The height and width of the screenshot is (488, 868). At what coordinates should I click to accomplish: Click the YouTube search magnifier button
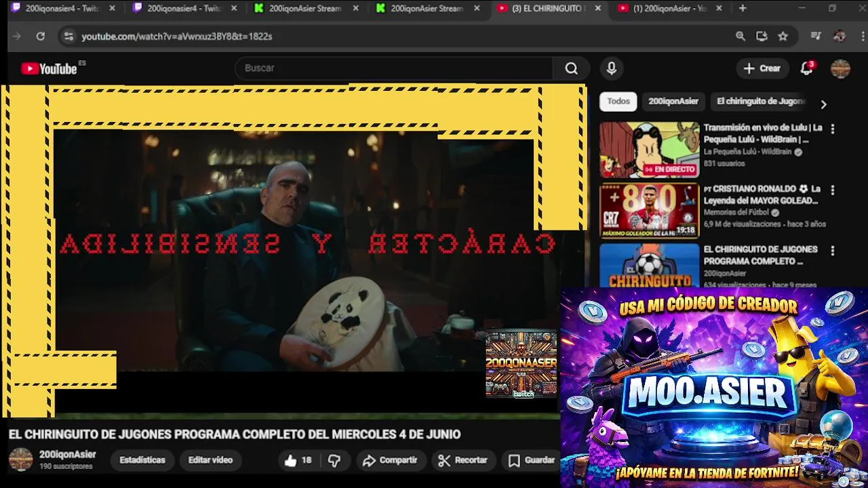(572, 68)
